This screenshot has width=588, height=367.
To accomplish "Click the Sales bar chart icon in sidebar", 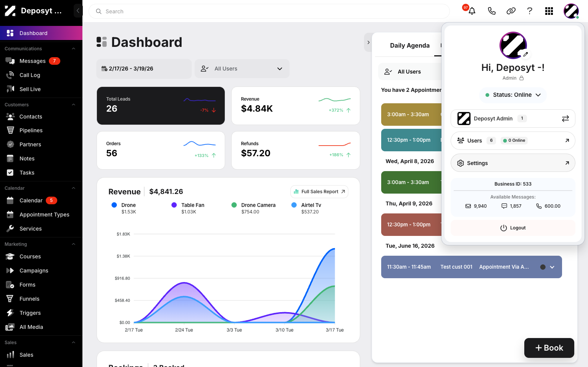I will pyautogui.click(x=10, y=355).
